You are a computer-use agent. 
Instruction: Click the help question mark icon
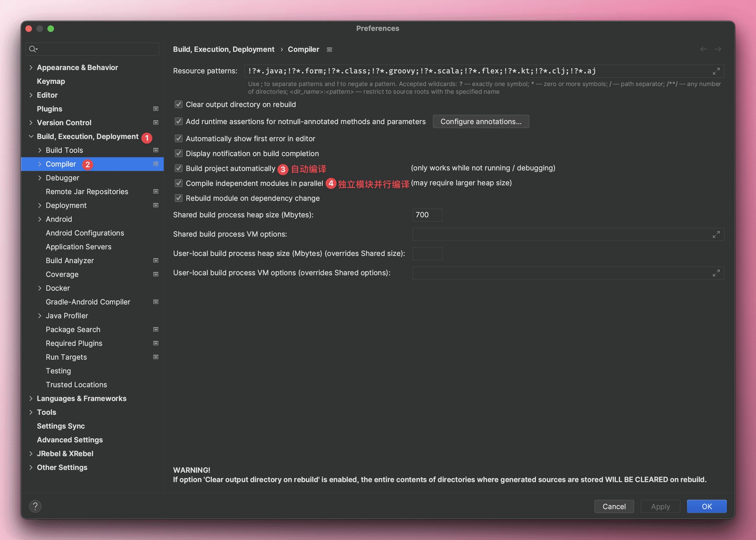35,506
